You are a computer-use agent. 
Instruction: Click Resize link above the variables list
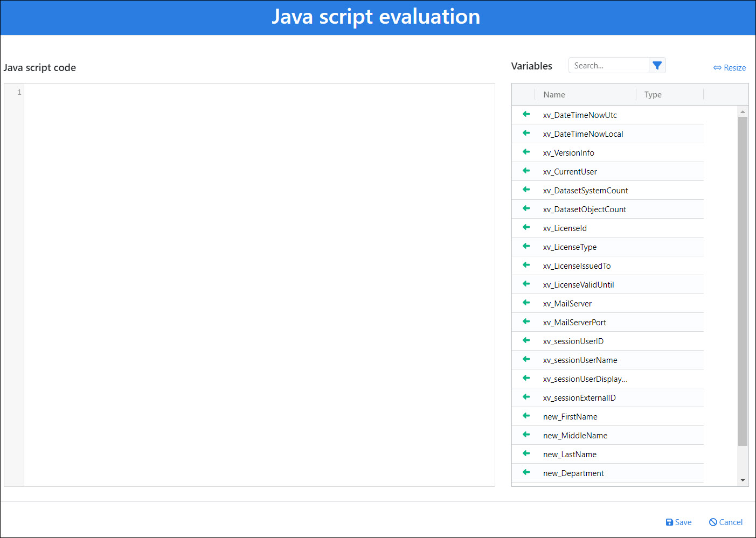[730, 68]
